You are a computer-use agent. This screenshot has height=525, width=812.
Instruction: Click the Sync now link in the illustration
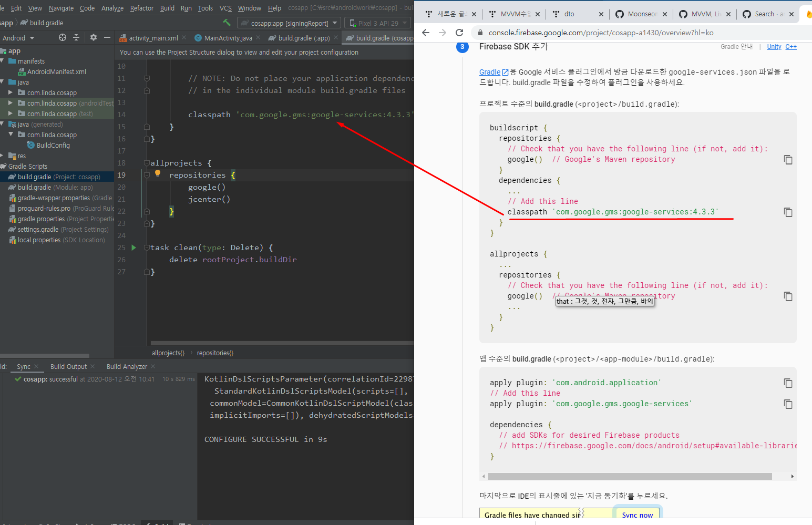coord(638,514)
